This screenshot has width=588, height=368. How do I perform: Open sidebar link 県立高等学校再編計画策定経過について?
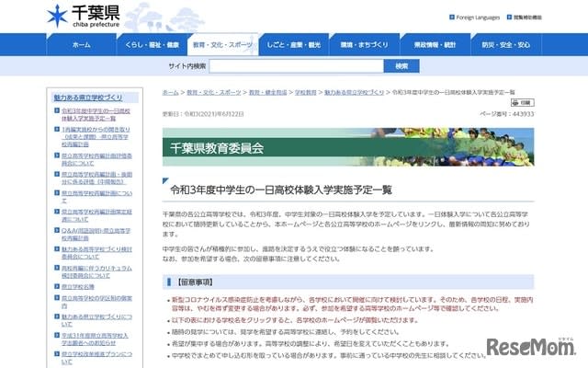coord(96,215)
